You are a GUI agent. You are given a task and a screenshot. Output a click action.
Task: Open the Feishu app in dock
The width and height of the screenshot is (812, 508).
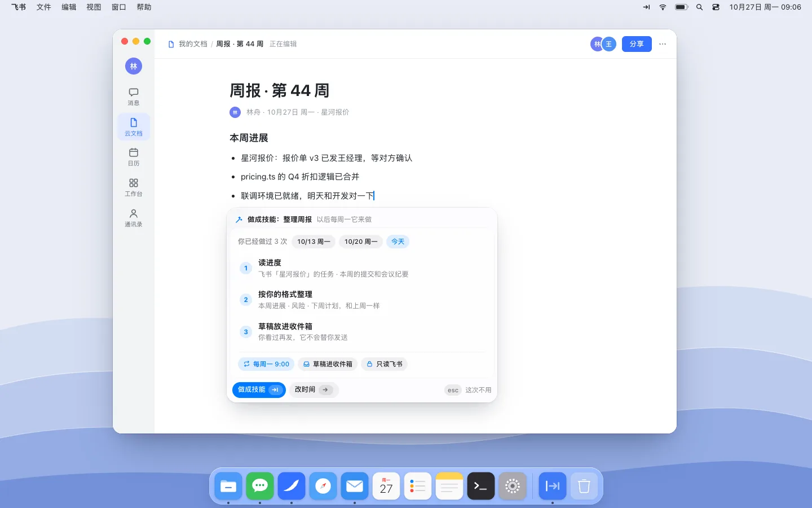click(292, 486)
